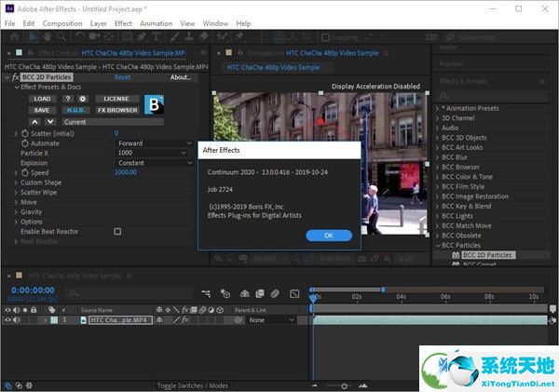Viewport: 559px width, 392px height.
Task: Toggle video eye for HTC Cha layer
Action: click(7, 320)
